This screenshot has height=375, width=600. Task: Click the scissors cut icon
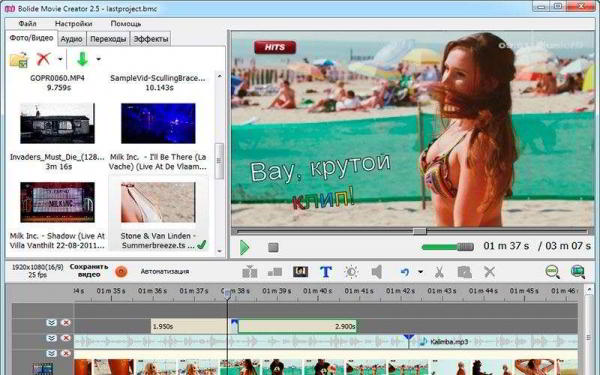(x=439, y=272)
